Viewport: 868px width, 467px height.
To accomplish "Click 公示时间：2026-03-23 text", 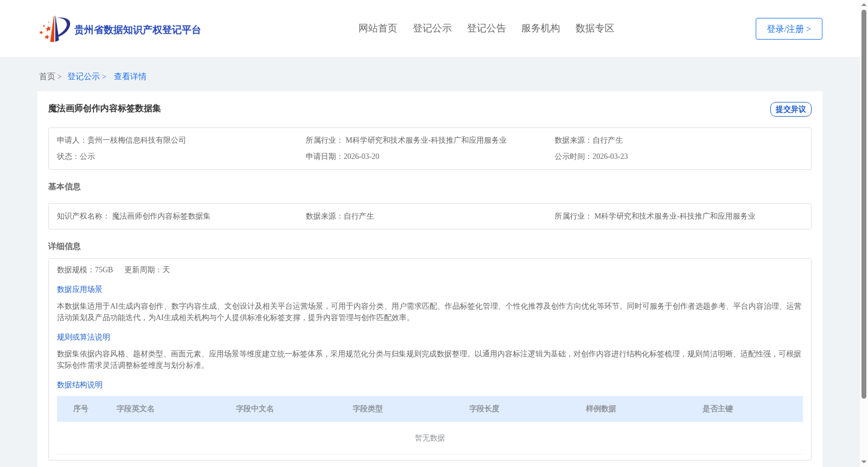I will (x=591, y=156).
